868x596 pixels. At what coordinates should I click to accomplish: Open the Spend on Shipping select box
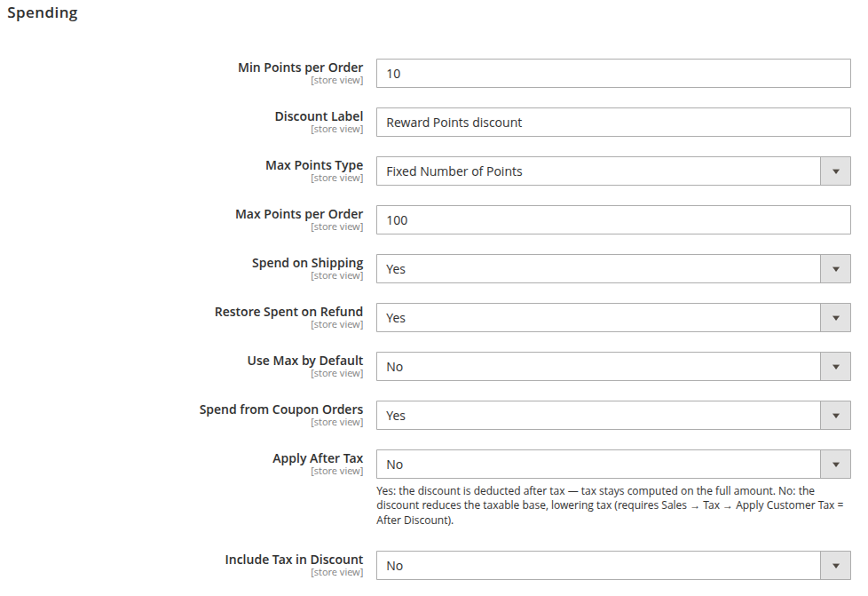click(613, 268)
